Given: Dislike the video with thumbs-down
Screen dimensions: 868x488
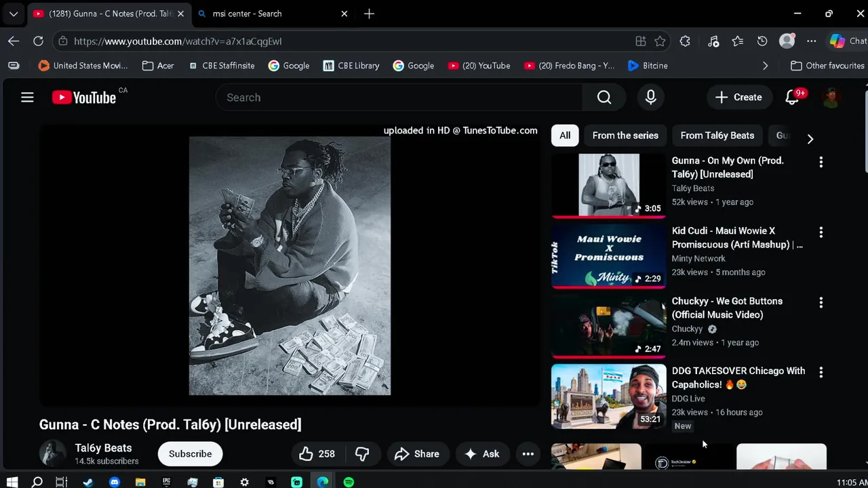Looking at the screenshot, I should point(362,454).
